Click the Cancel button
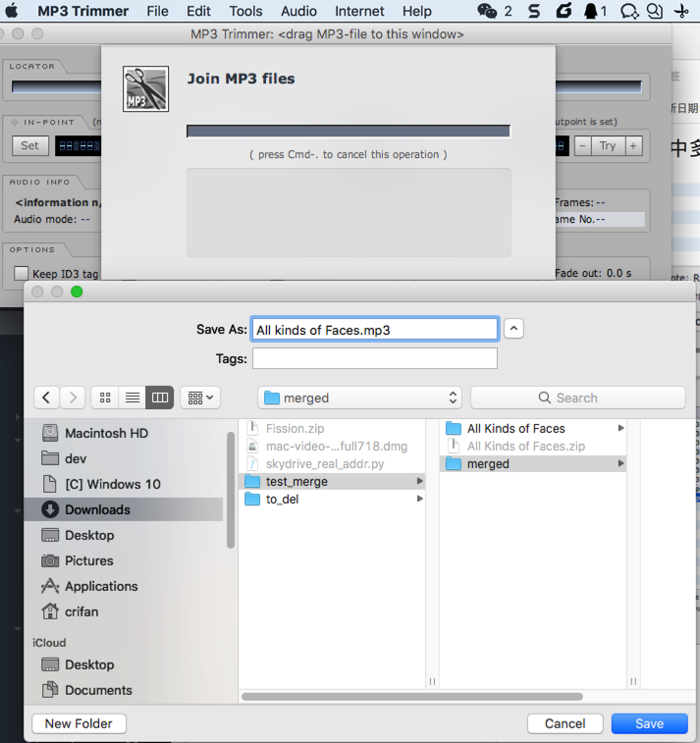Viewport: 700px width, 743px height. 565,723
